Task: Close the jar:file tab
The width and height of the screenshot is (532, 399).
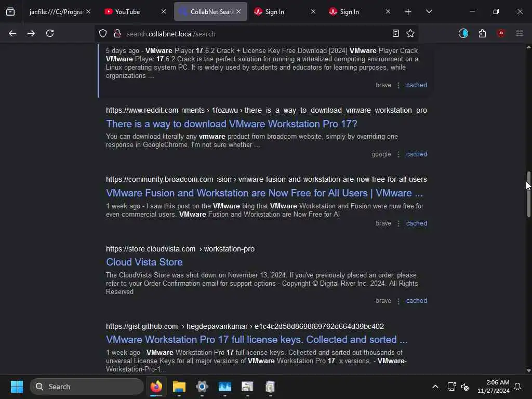Action: click(x=88, y=11)
